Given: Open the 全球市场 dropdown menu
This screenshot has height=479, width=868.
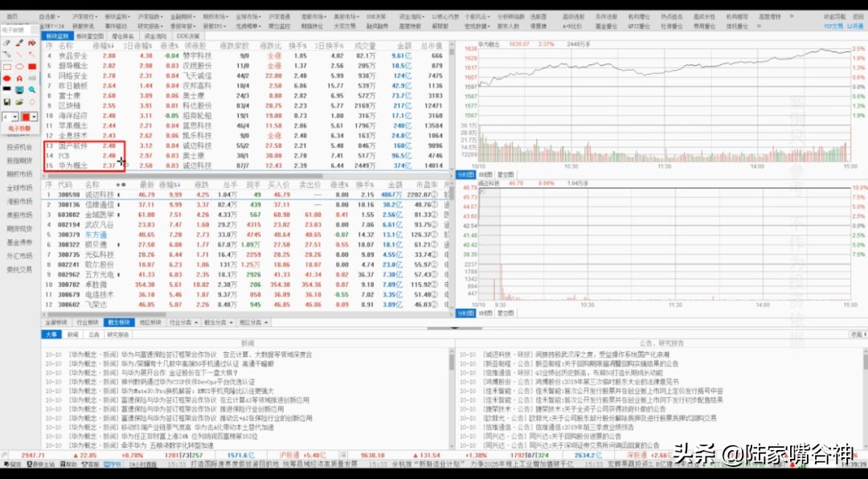Looking at the screenshot, I should (247, 17).
